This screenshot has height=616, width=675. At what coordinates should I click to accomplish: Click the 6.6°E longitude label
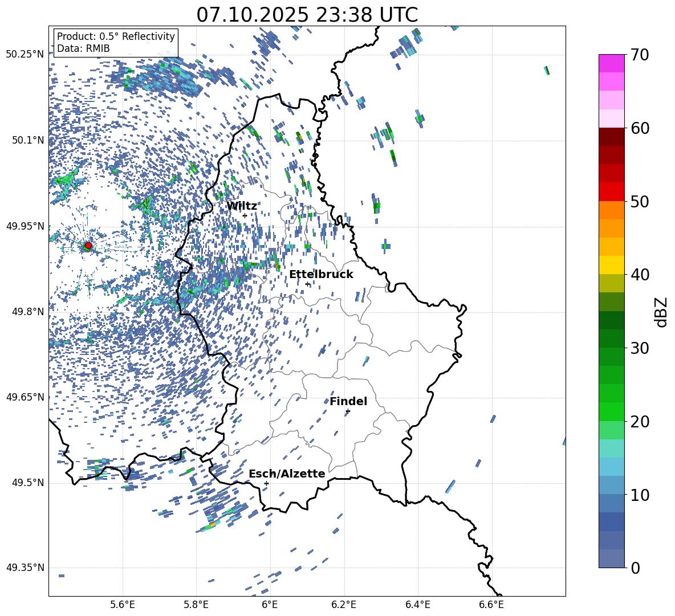click(x=491, y=605)
